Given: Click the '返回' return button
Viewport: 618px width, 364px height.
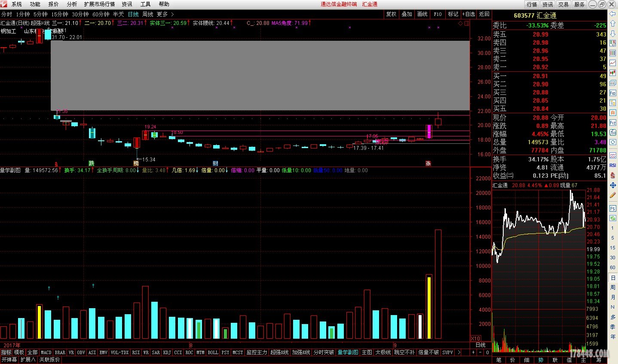Looking at the screenshot, I should point(484,14).
